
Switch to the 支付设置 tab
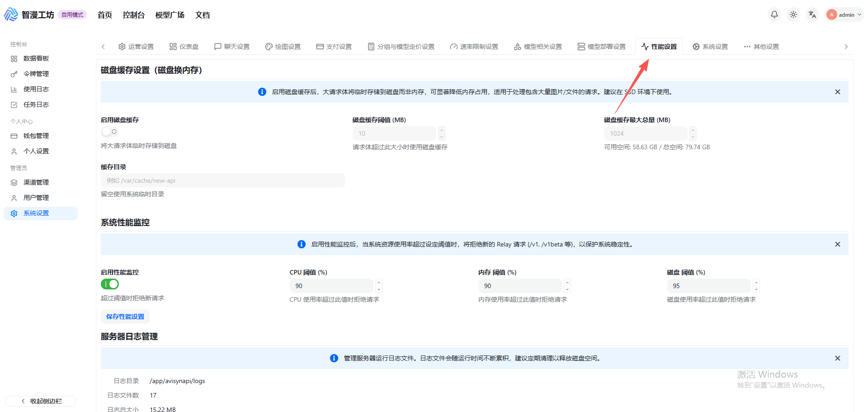[334, 47]
